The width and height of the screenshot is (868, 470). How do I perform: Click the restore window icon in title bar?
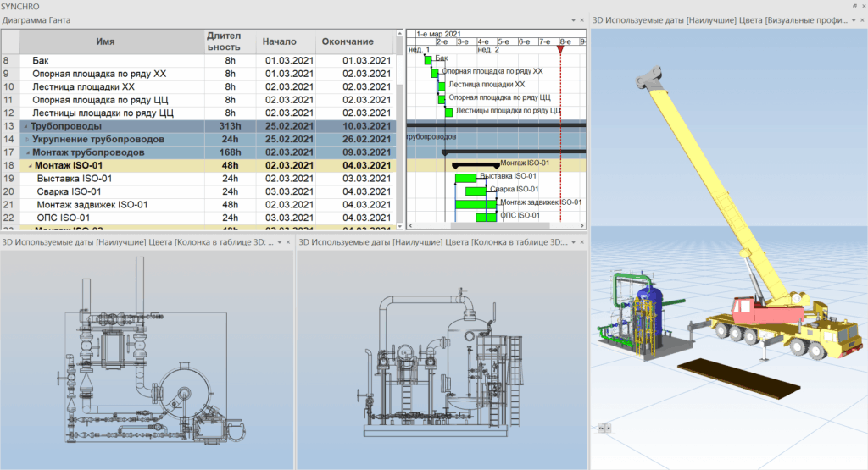pyautogui.click(x=854, y=6)
